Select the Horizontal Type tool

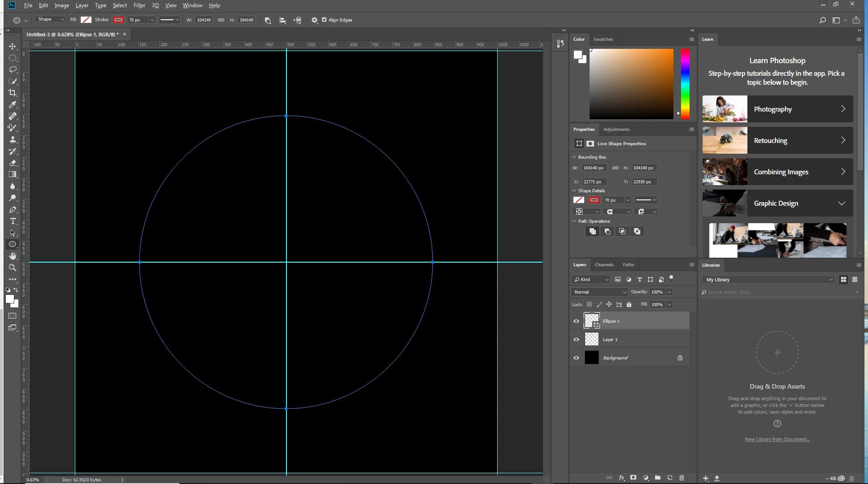point(13,221)
